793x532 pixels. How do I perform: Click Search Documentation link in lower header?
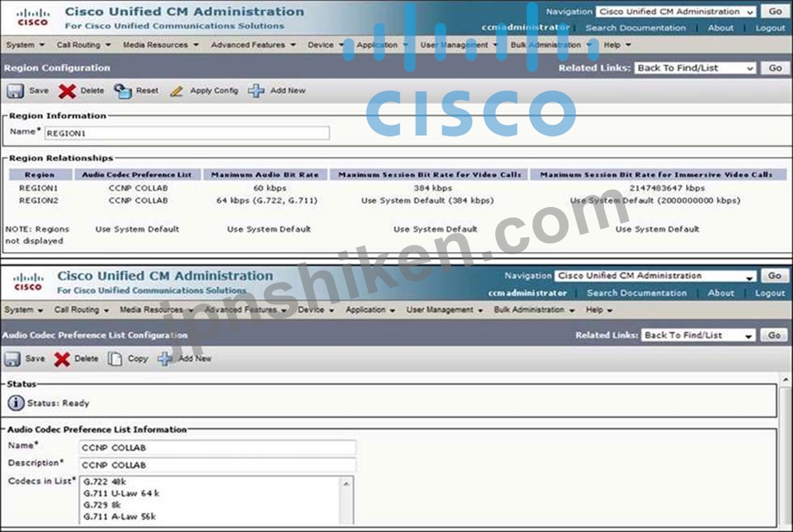[x=637, y=293]
